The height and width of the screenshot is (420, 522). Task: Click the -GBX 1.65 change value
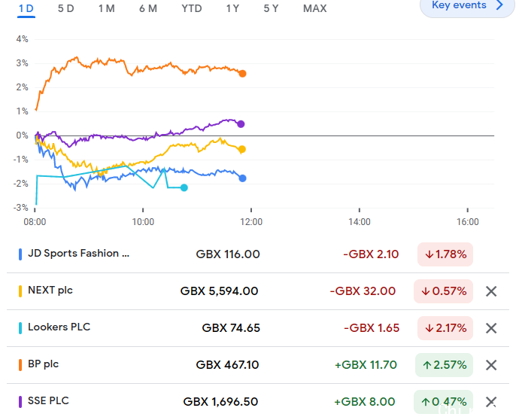pos(372,328)
